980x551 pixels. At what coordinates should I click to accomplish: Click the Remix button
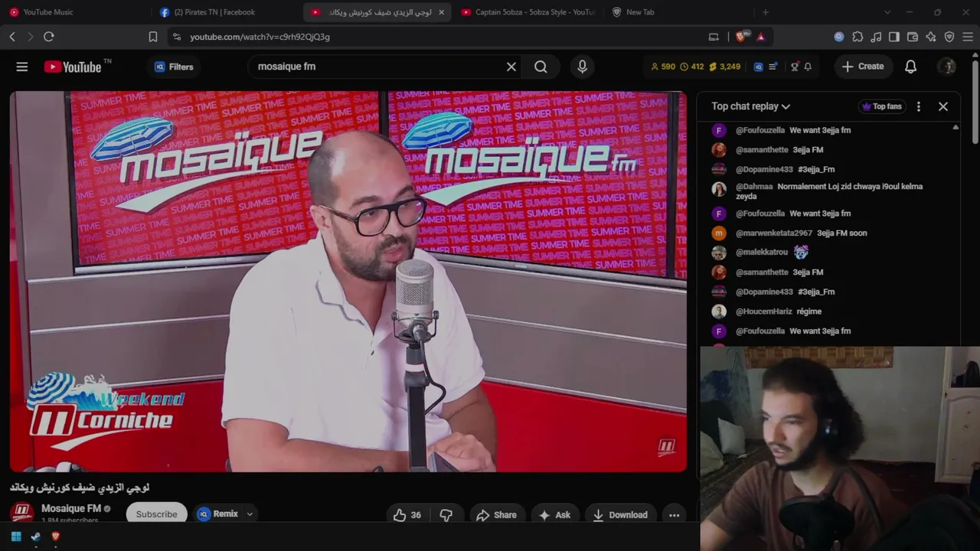tap(217, 514)
